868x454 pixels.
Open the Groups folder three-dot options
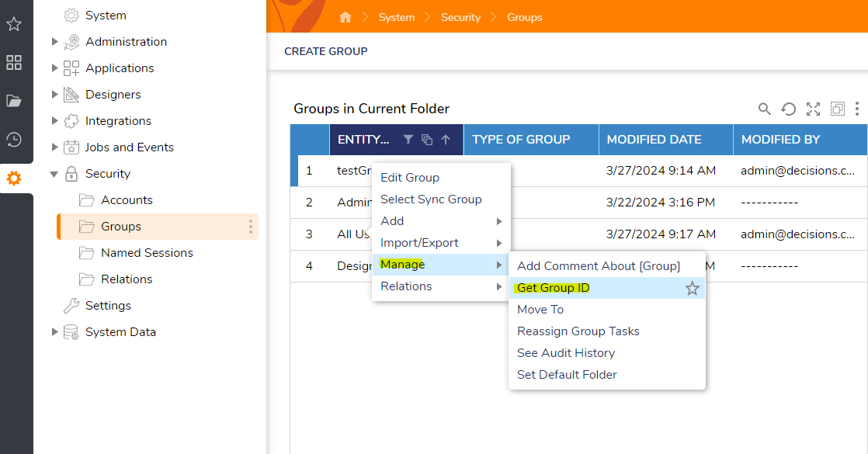[x=251, y=227]
